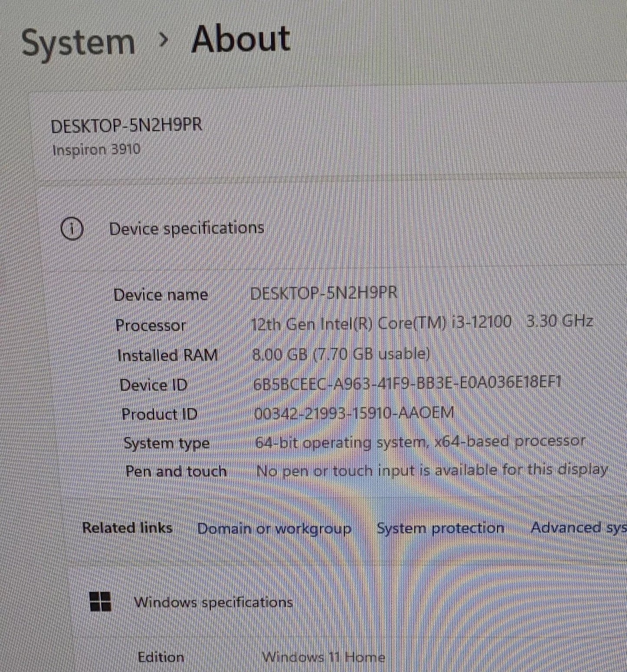Click the About page heading

tap(241, 39)
